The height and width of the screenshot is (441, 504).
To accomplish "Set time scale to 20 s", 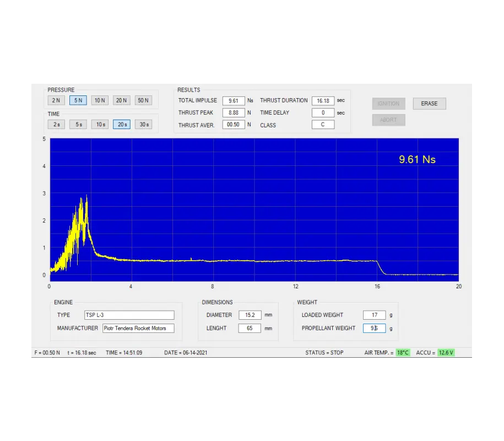I will click(x=122, y=125).
